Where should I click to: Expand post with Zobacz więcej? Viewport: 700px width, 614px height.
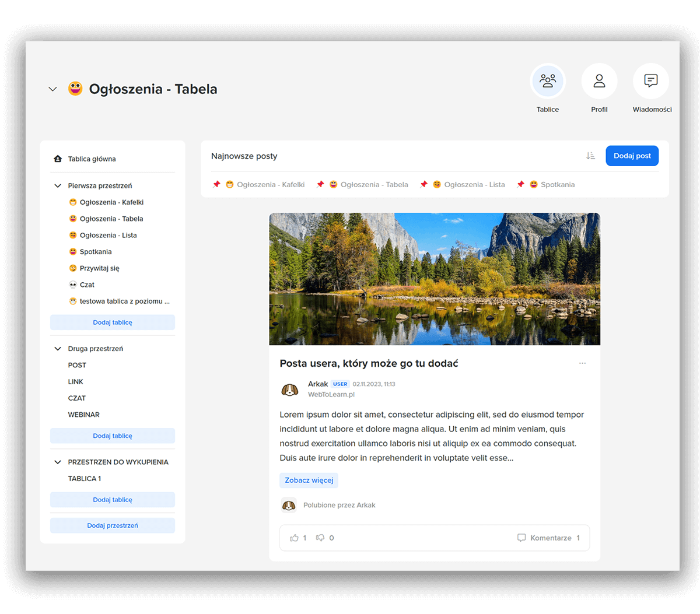[x=309, y=480]
